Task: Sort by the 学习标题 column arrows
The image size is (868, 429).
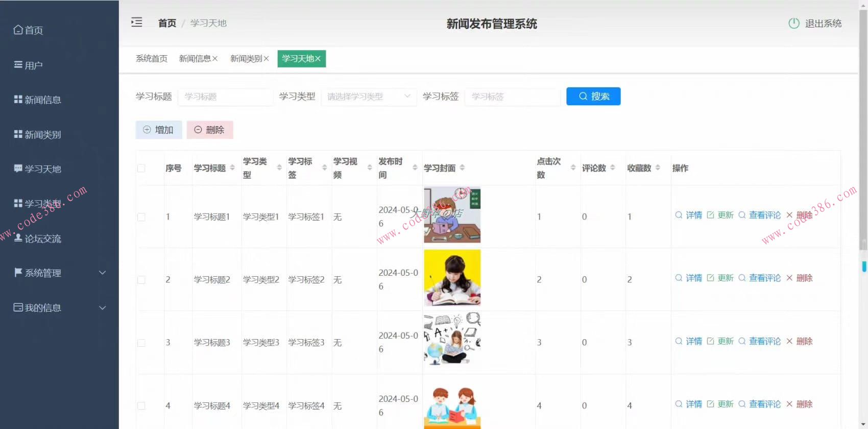Action: click(x=232, y=168)
